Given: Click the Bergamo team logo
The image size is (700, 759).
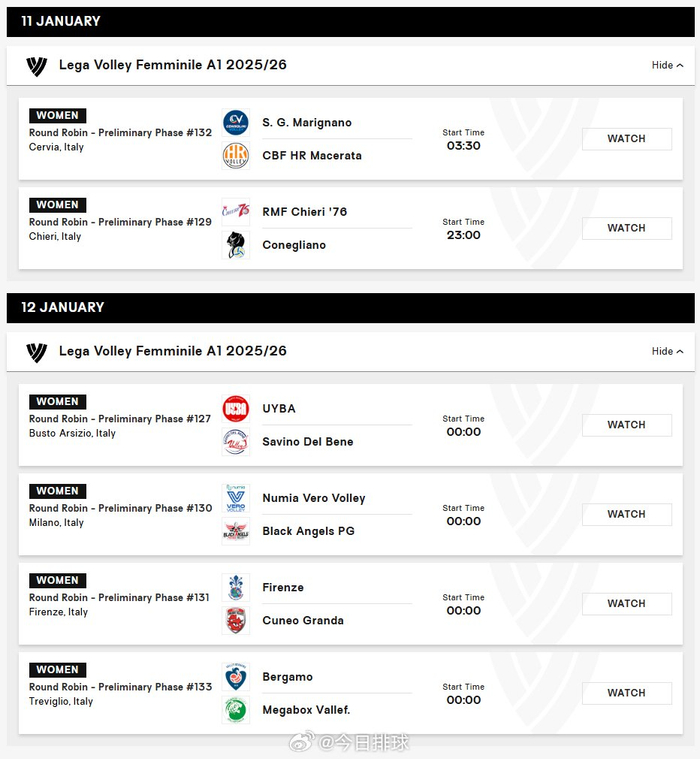Looking at the screenshot, I should click(236, 677).
